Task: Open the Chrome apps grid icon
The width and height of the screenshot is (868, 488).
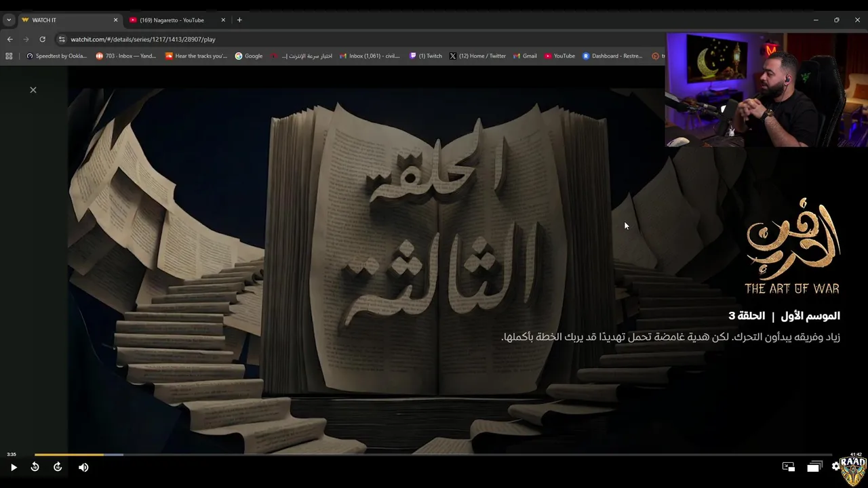Action: click(9, 56)
